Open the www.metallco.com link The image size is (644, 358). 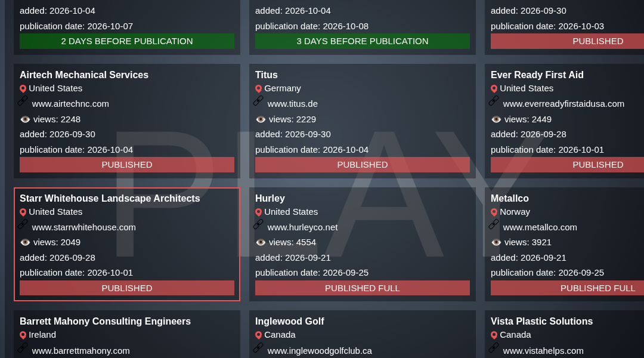[x=540, y=227]
